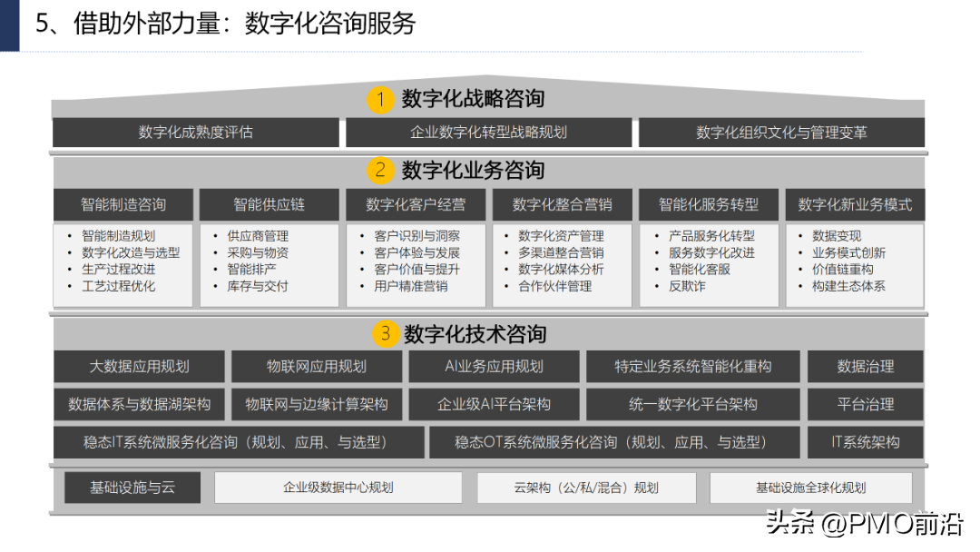Click the 智能供应链 header
This screenshot has width=980, height=552.
pyautogui.click(x=269, y=204)
